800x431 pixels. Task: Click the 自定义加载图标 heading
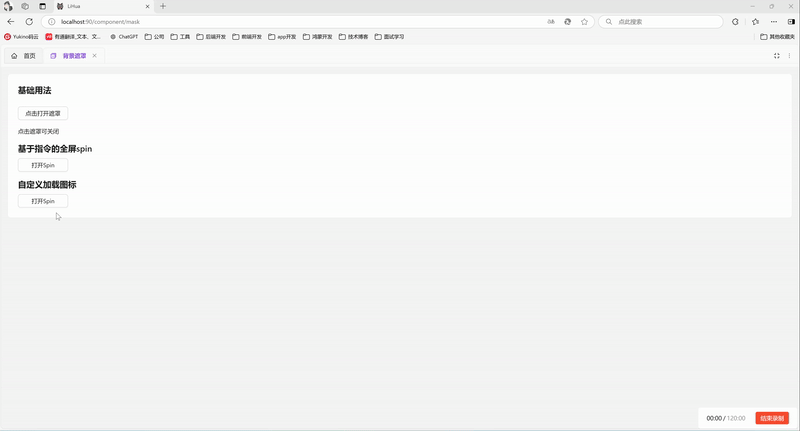click(47, 185)
